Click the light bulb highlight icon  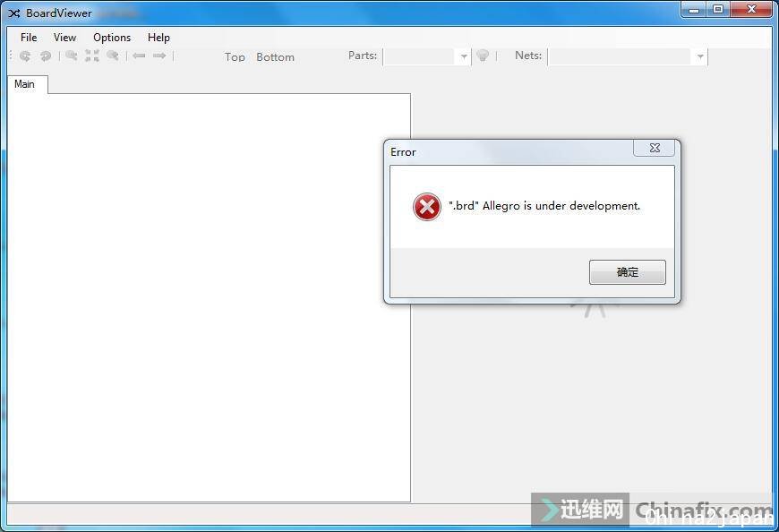(x=483, y=56)
